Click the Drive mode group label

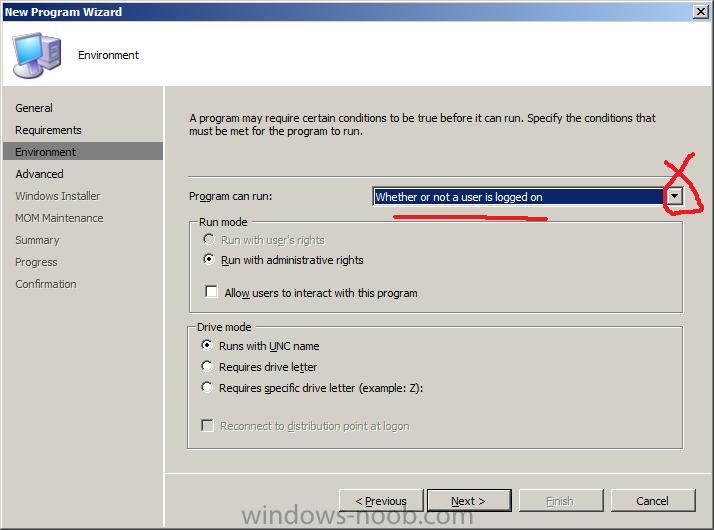click(x=224, y=327)
